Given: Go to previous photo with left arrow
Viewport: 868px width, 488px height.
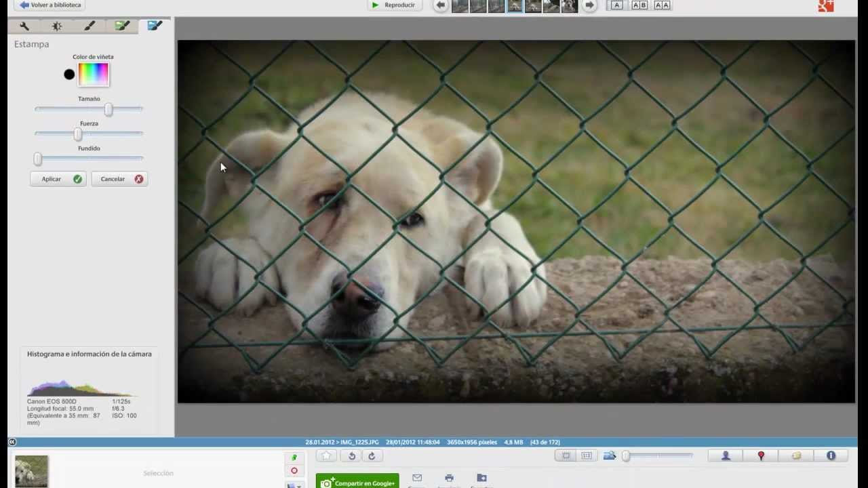Looking at the screenshot, I should click(x=441, y=5).
